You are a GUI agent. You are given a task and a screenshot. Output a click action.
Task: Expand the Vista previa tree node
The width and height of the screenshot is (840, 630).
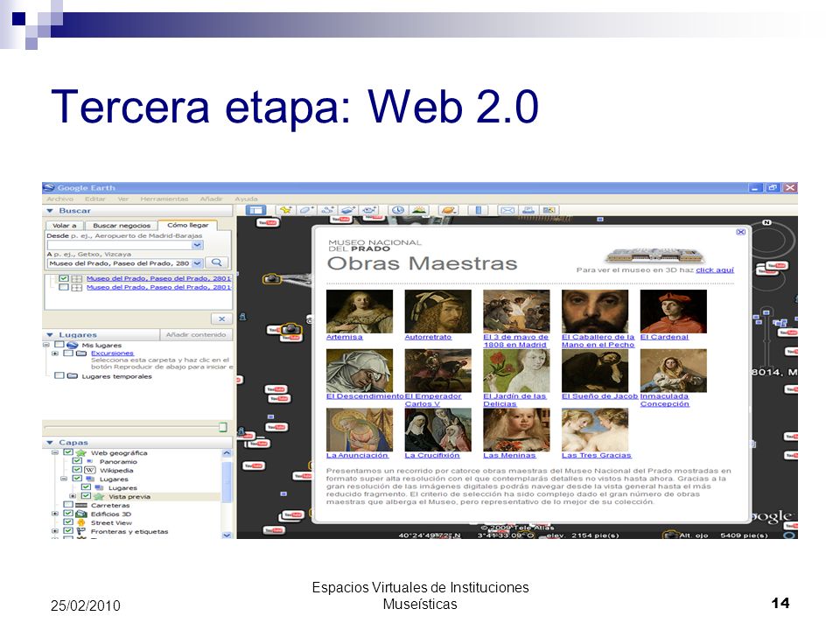[x=73, y=497]
